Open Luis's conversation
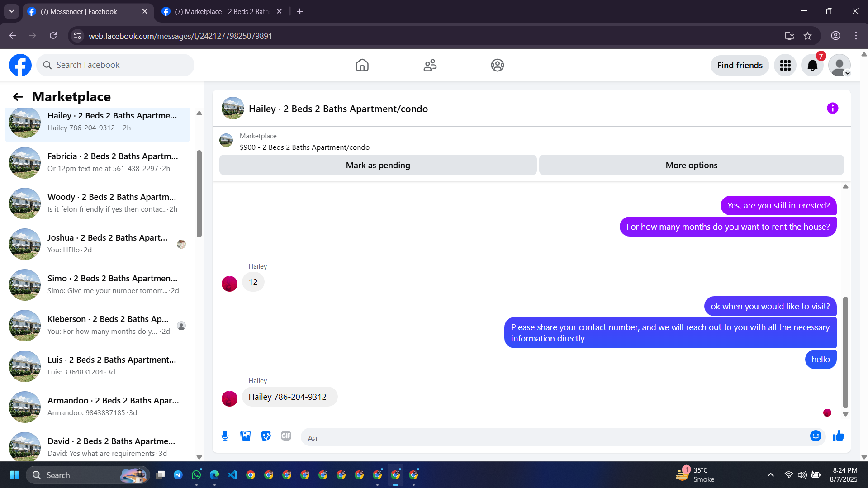This screenshot has width=868, height=488. pos(97,366)
